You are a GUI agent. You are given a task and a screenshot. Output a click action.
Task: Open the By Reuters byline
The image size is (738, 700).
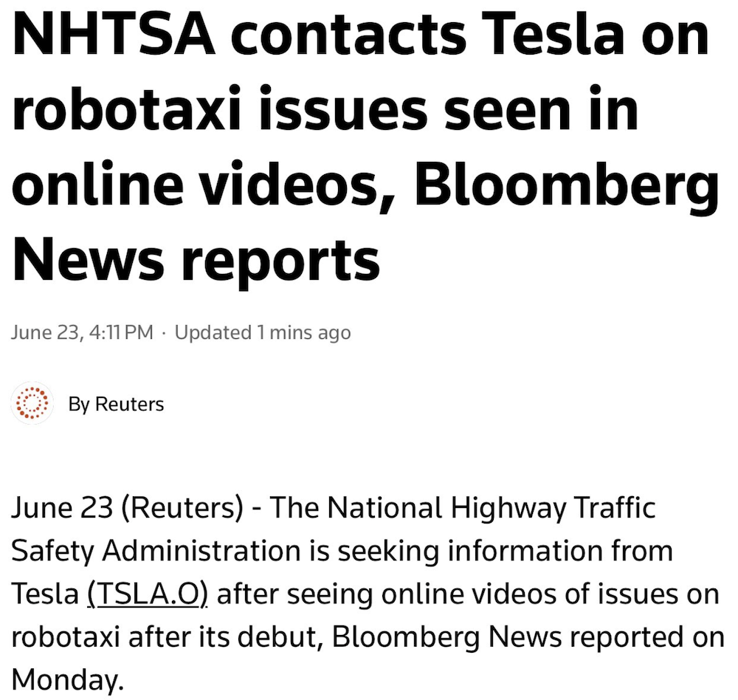pyautogui.click(x=116, y=404)
